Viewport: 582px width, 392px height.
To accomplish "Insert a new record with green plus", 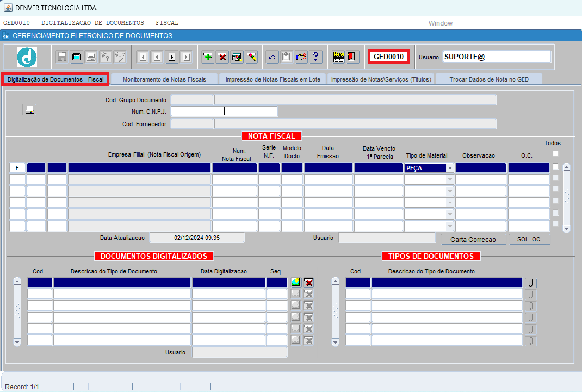I will [208, 57].
